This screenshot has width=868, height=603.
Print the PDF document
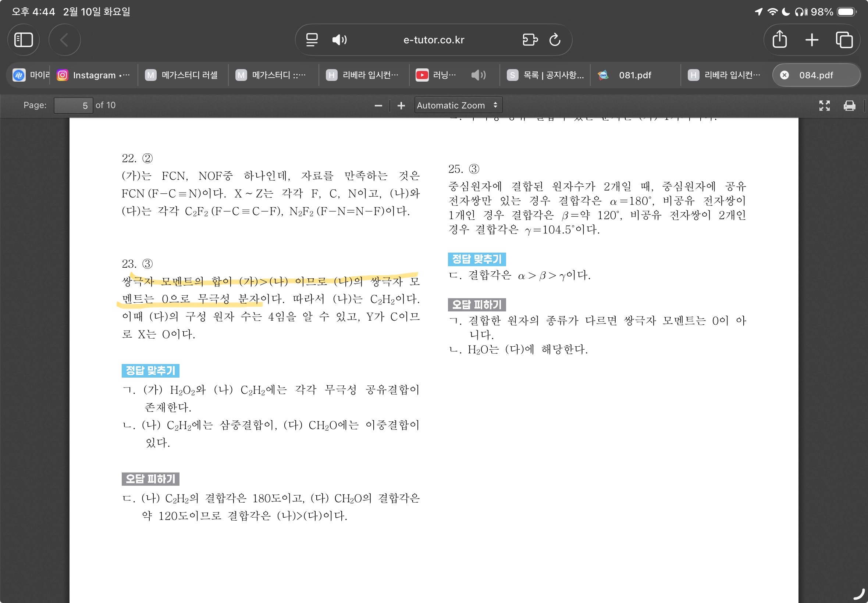(849, 106)
